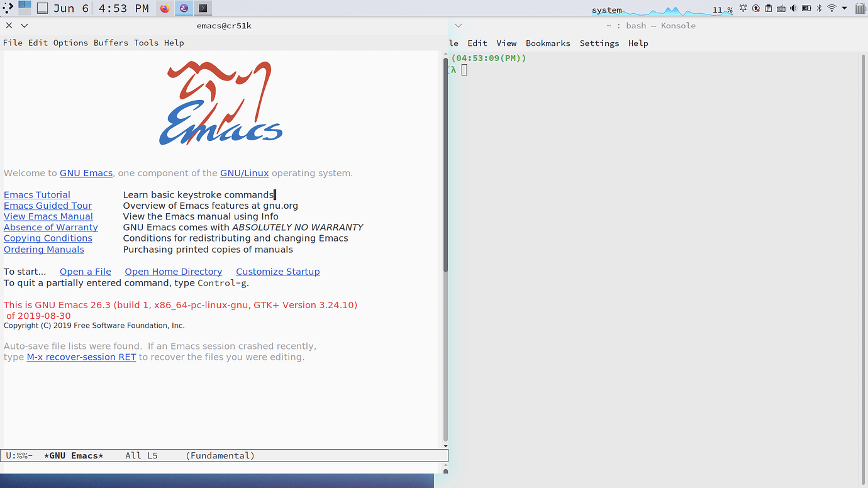Launch Firefox from the top panel
868x488 pixels.
164,8
